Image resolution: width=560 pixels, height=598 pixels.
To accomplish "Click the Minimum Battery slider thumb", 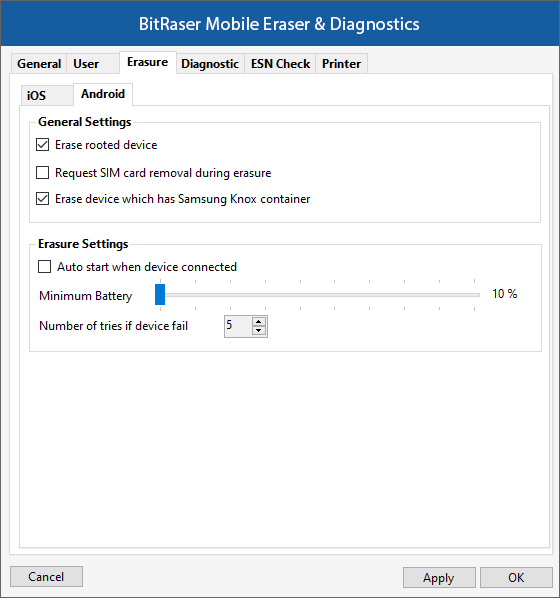I will [160, 294].
